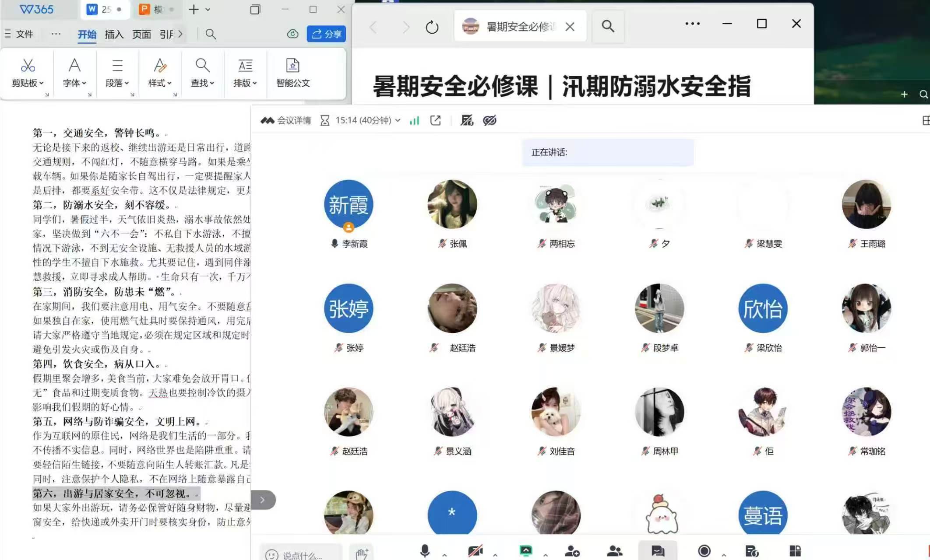Click the pop-out share icon in meeting bar
The height and width of the screenshot is (560, 930).
point(435,120)
